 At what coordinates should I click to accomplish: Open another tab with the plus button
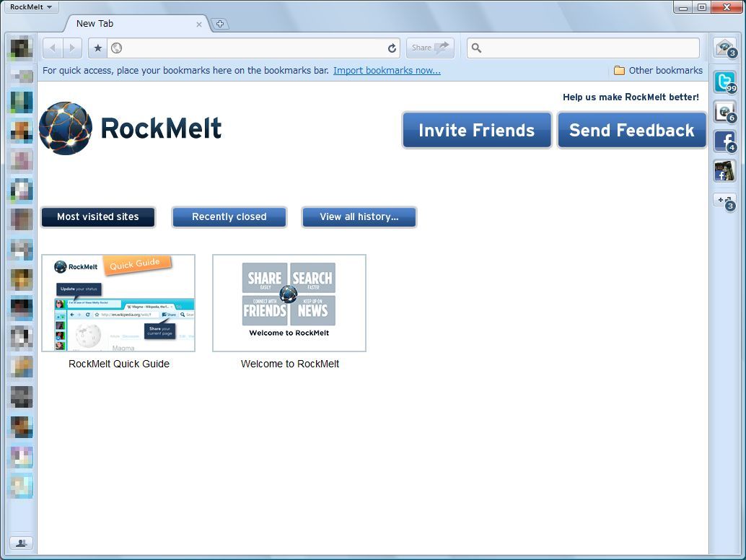point(220,24)
